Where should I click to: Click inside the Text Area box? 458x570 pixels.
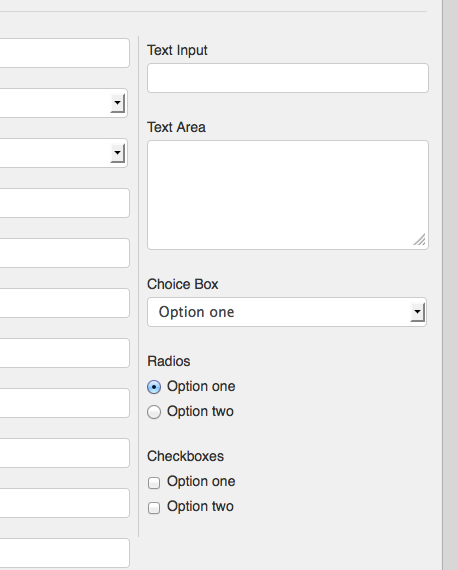pos(288,195)
